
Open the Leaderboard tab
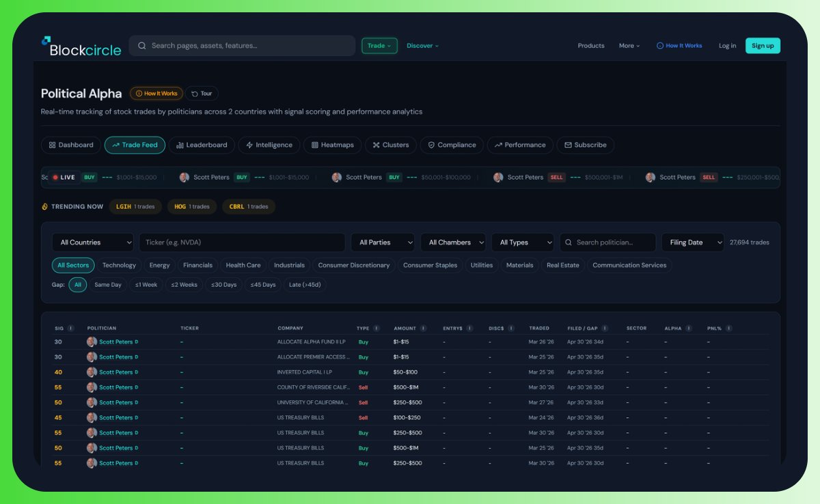coord(202,145)
